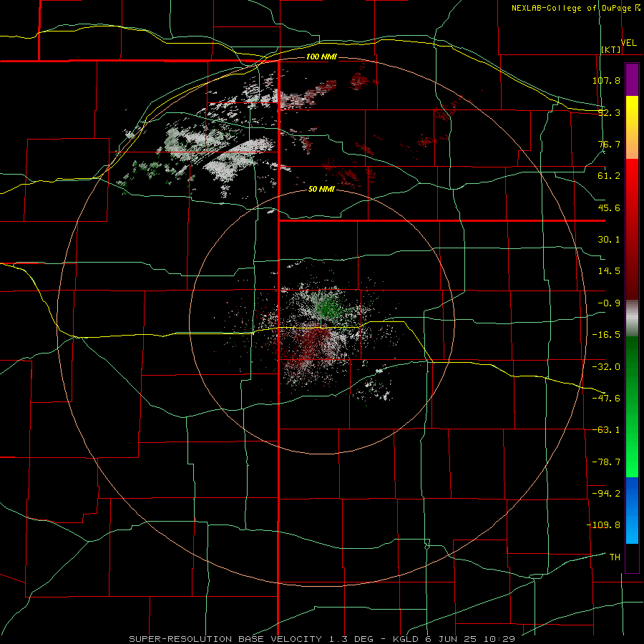Click the Super-Resolution Base Velocity caption at bottom
Image resolution: width=644 pixels, height=644 pixels.
point(322,639)
